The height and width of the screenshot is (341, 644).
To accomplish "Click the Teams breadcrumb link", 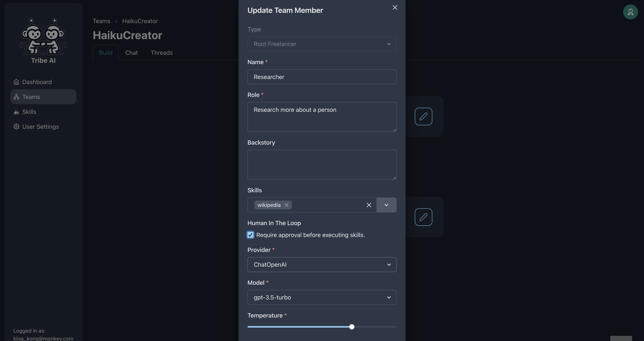I will point(101,21).
